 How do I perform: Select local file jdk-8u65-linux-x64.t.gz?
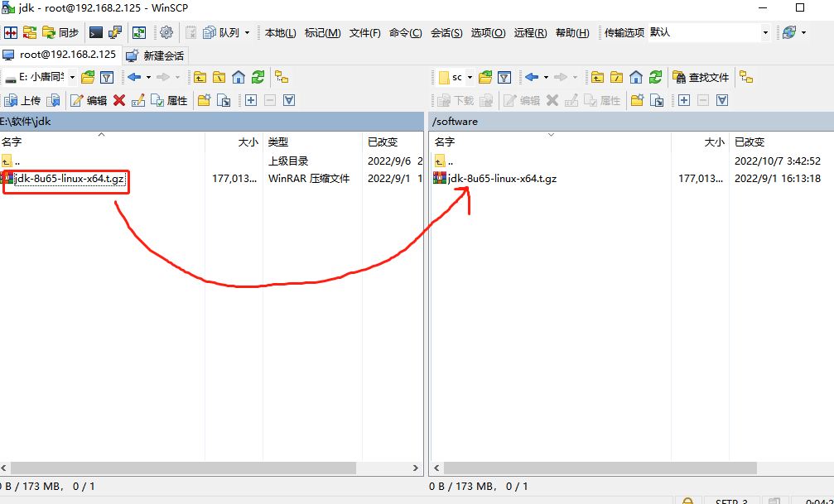70,179
